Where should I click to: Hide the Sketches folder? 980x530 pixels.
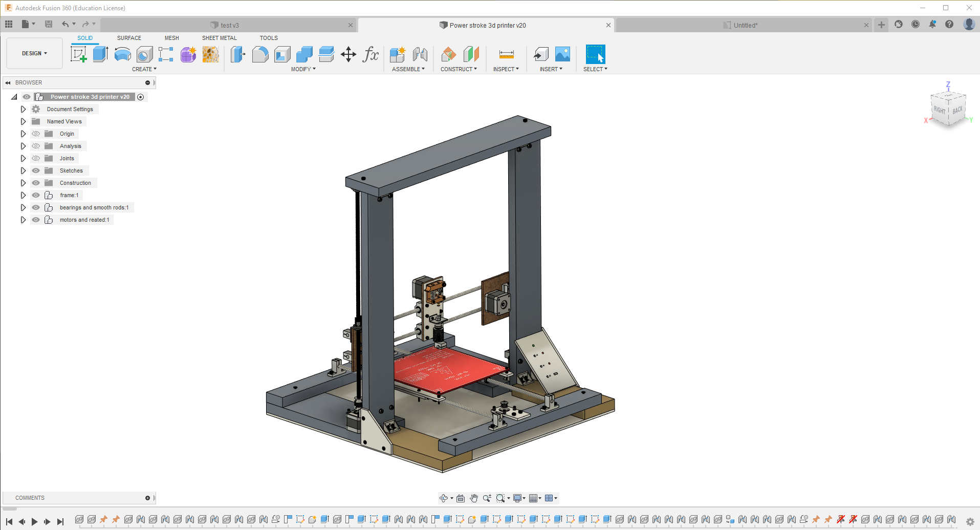[36, 171]
